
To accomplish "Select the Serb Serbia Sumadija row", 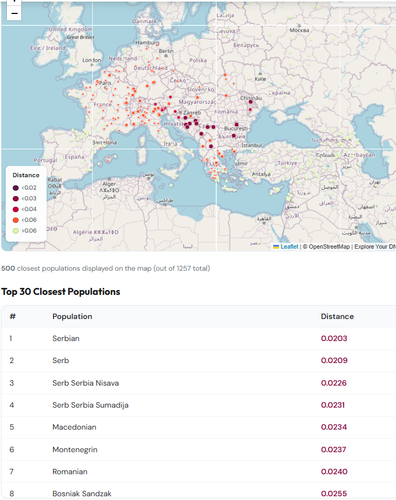I will coord(199,405).
